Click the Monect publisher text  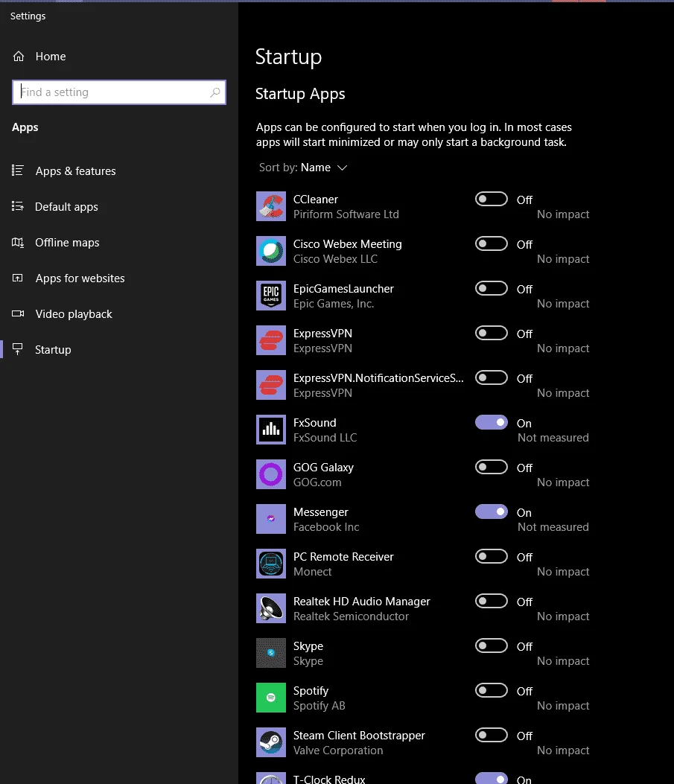coord(313,572)
